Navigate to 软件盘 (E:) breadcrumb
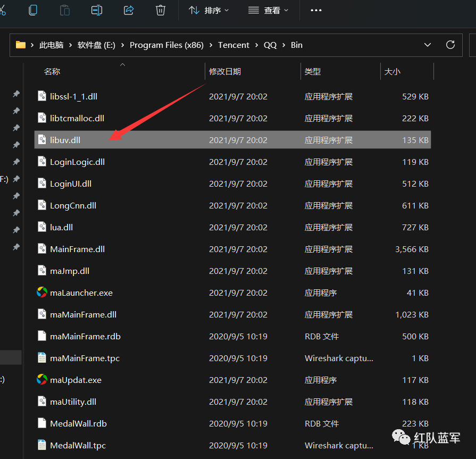476x459 pixels. coord(96,45)
